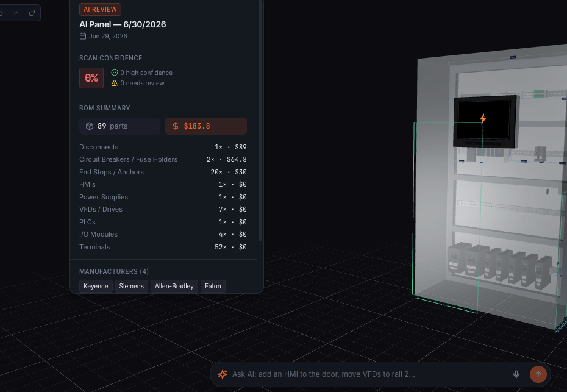Click the Allen-Bradley manufacturer tag
567x392 pixels.
pyautogui.click(x=174, y=286)
